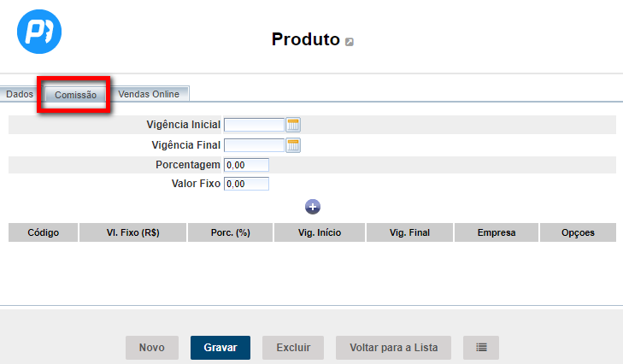The height and width of the screenshot is (364, 623).
Task: Click the Empresa column header
Action: (x=497, y=232)
